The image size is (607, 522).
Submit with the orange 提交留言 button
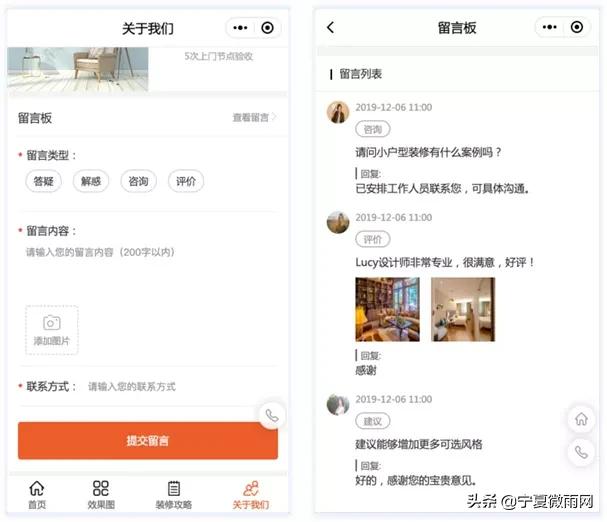click(148, 441)
